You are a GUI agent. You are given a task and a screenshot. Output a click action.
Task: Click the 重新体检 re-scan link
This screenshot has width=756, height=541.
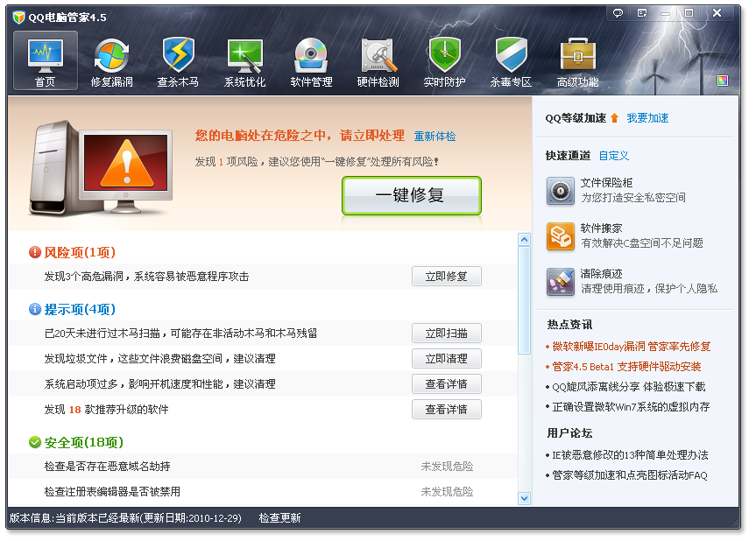435,137
